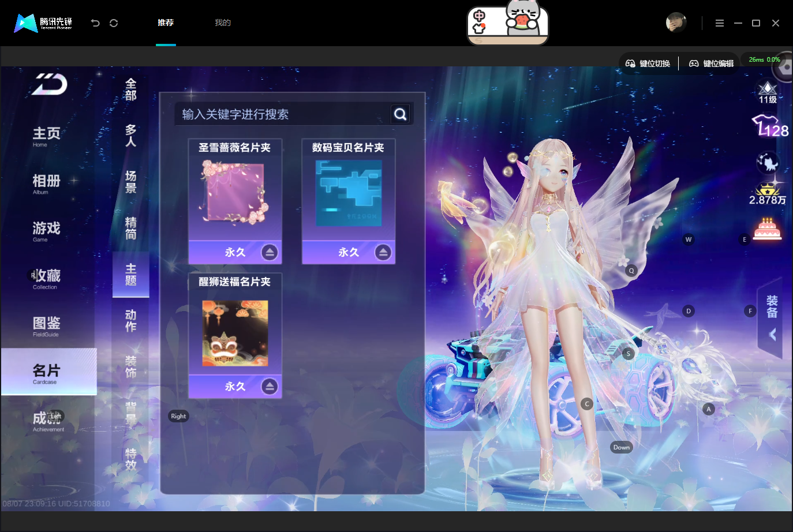The height and width of the screenshot is (532, 793).
Task: Select the 背景 category tab
Action: click(131, 413)
